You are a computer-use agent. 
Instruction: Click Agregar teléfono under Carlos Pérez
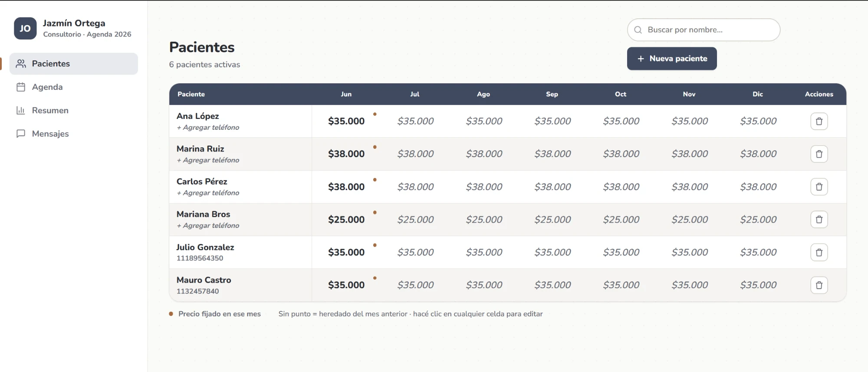click(208, 193)
